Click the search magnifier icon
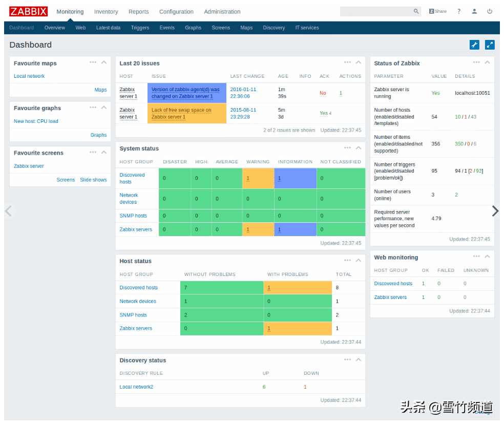The width and height of the screenshot is (504, 425). [x=416, y=11]
